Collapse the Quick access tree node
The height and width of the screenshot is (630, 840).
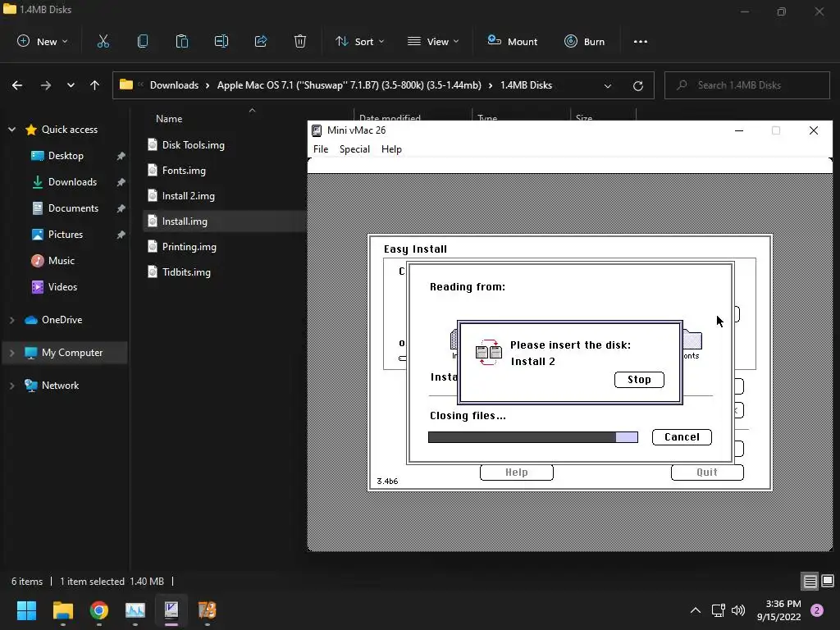[11, 130]
